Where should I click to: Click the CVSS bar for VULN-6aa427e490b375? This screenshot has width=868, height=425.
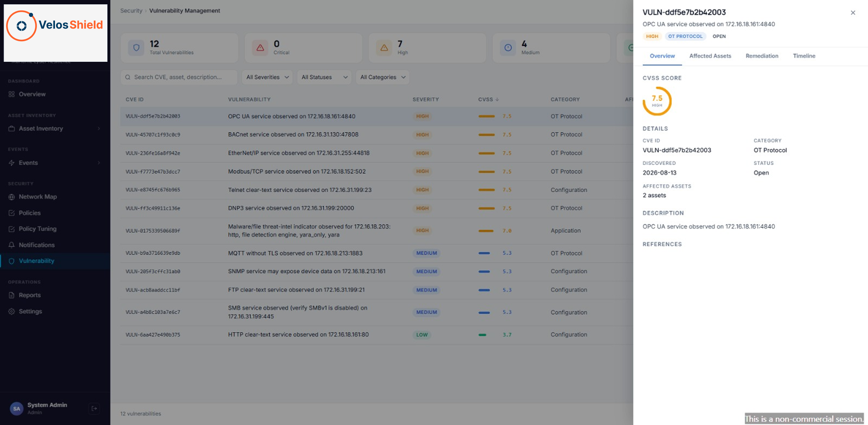pos(482,335)
